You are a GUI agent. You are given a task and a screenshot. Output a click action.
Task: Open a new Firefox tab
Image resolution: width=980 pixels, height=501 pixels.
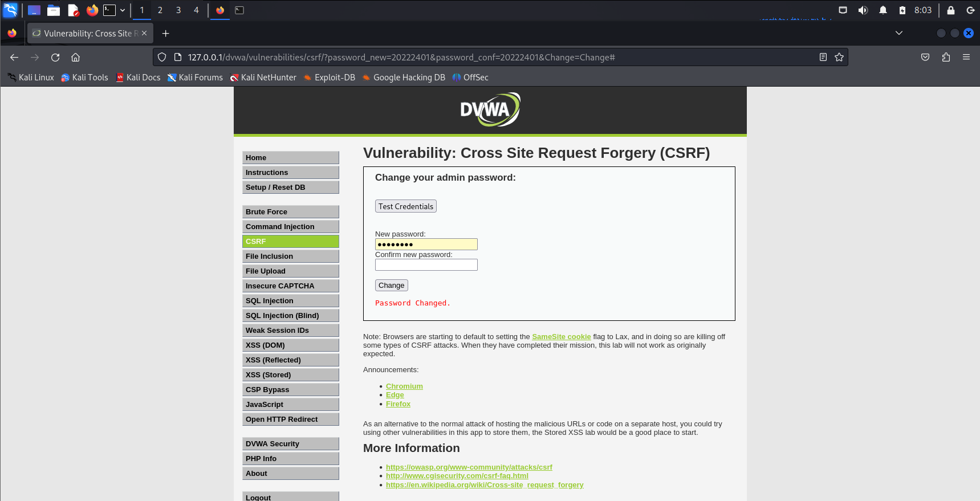[166, 34]
